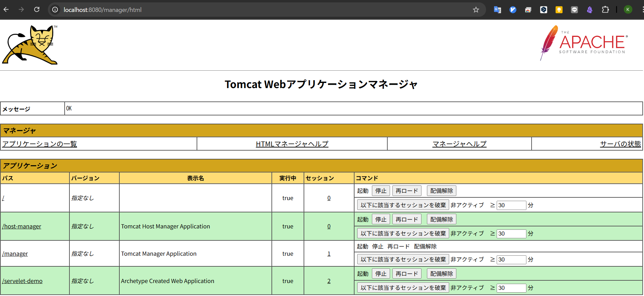Go back using the browser back arrow
The height and width of the screenshot is (296, 644).
(6, 10)
